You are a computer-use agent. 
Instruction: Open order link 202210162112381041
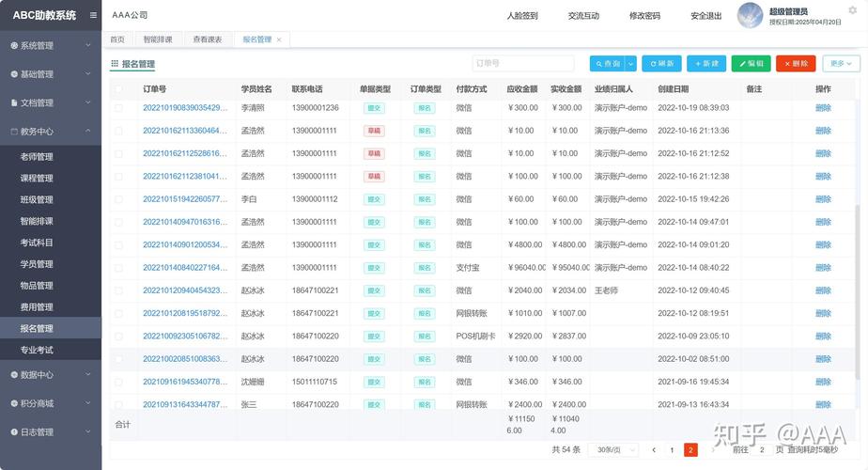pos(185,177)
